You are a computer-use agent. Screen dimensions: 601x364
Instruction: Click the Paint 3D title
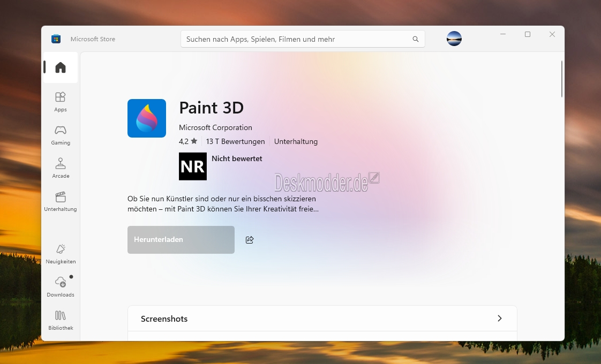click(x=211, y=108)
